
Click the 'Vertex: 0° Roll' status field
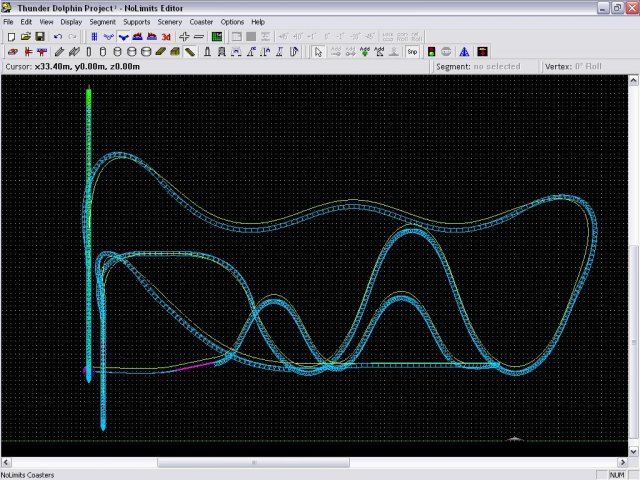[573, 67]
